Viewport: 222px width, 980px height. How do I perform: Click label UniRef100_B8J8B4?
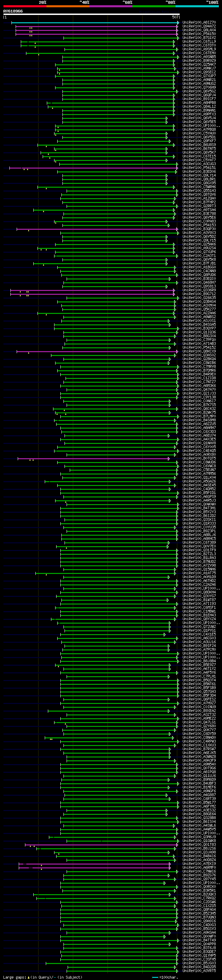tap(199, 662)
